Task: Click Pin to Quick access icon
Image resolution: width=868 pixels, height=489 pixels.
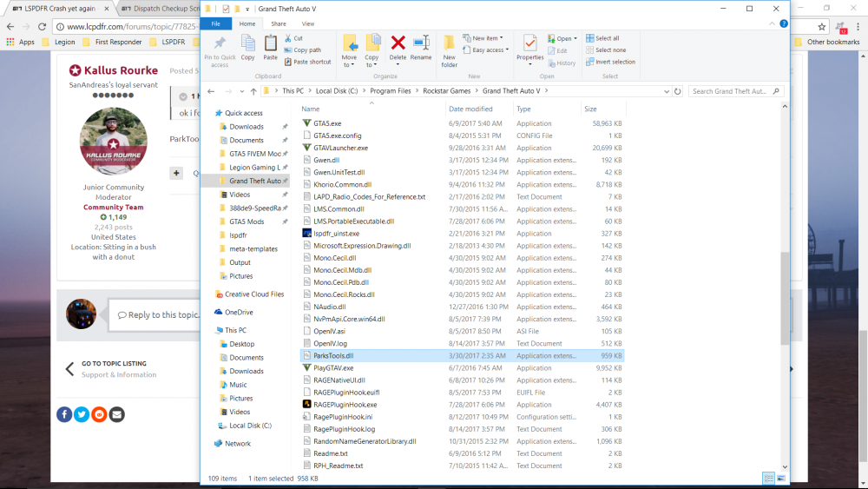Action: (220, 43)
